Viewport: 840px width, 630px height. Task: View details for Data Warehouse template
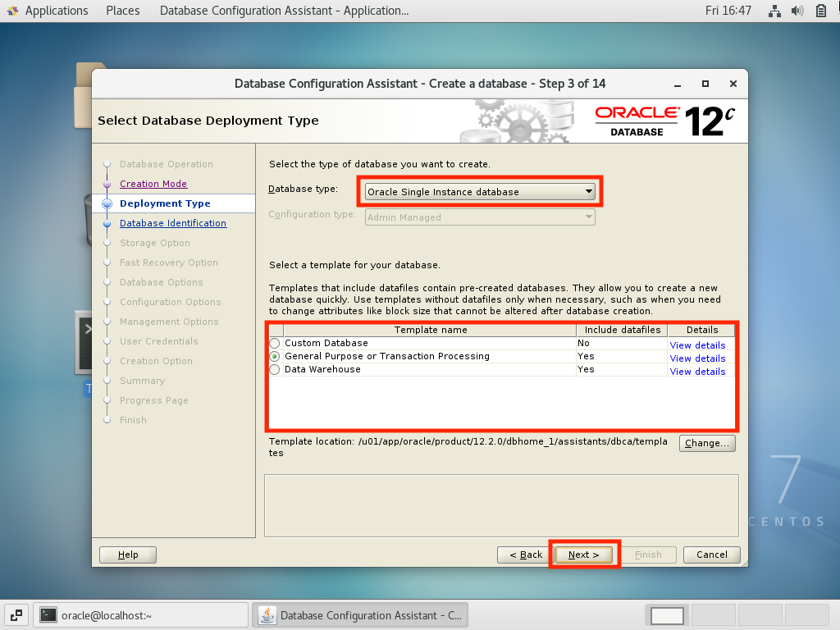[x=697, y=372]
